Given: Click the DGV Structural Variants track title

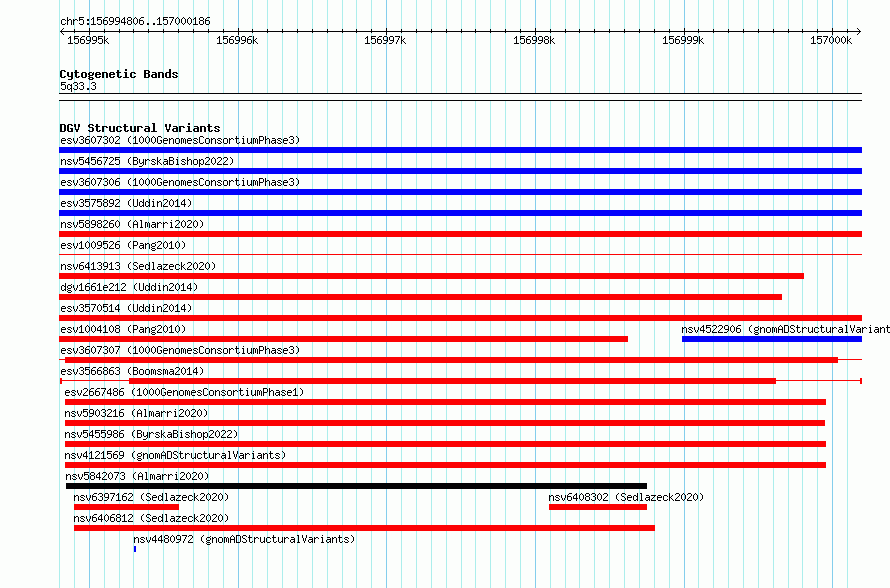Looking at the screenshot, I should 140,128.
